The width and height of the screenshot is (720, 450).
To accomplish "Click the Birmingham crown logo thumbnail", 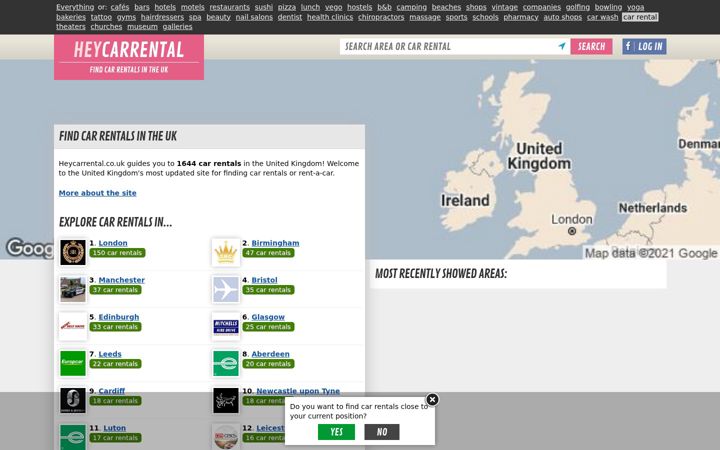I will coord(226,252).
